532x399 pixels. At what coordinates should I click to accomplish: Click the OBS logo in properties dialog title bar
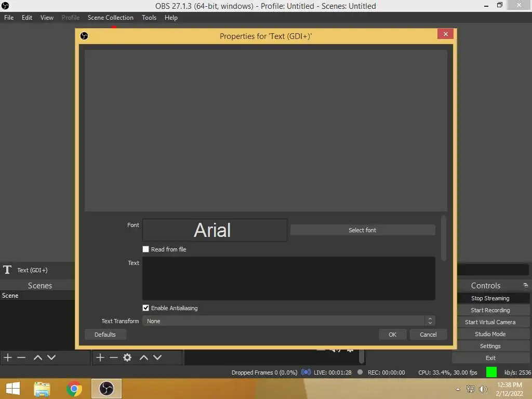(x=84, y=36)
